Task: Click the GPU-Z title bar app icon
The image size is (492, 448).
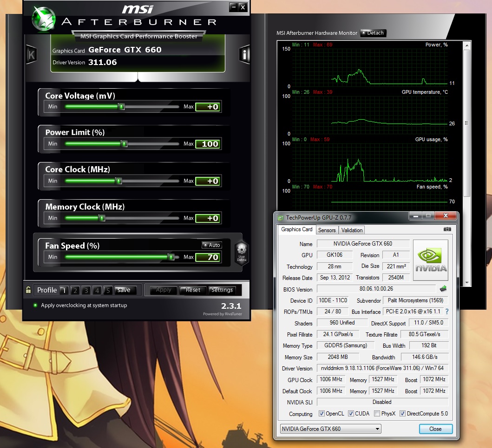Action: click(x=280, y=218)
